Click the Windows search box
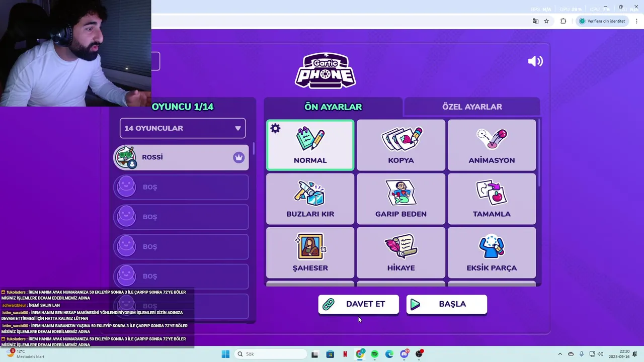 click(x=270, y=354)
